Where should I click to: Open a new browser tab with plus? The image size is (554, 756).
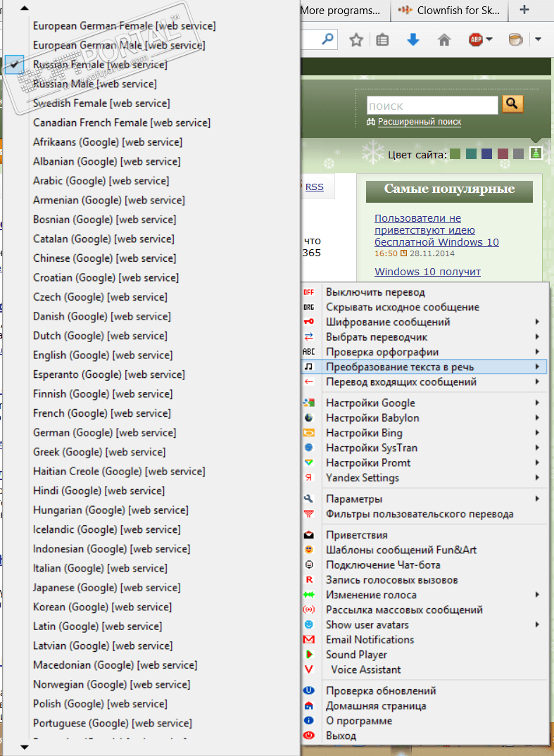coord(524,10)
